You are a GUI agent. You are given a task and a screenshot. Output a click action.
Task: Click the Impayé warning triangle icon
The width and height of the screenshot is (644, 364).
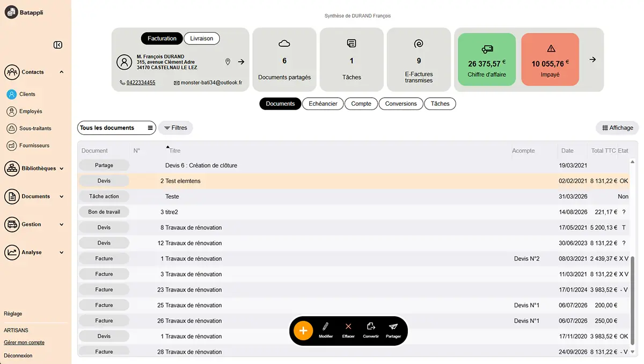tap(551, 49)
